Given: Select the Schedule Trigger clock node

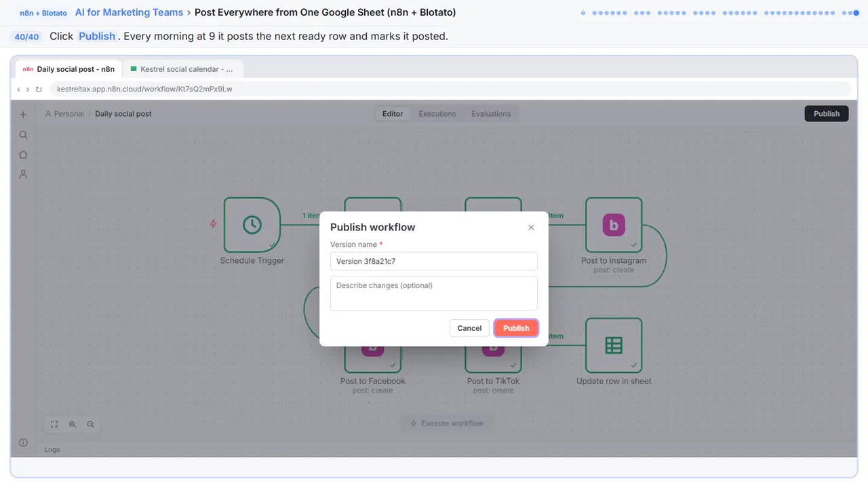Looking at the screenshot, I should point(252,226).
